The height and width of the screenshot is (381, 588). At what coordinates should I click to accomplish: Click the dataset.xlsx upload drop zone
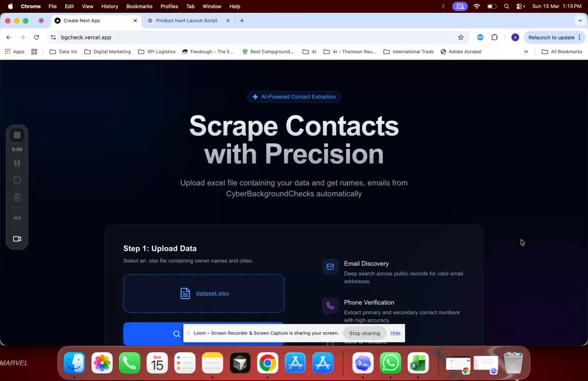click(203, 293)
